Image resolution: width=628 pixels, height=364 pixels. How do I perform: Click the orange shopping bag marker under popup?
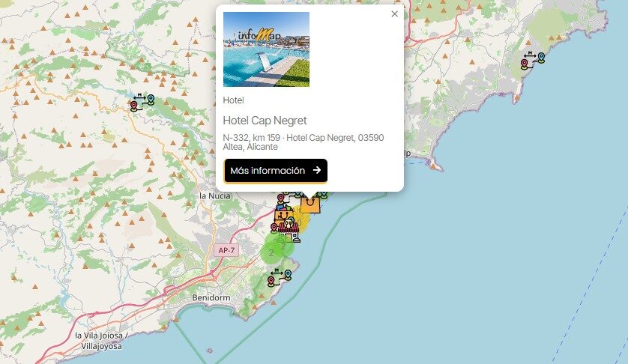(310, 204)
